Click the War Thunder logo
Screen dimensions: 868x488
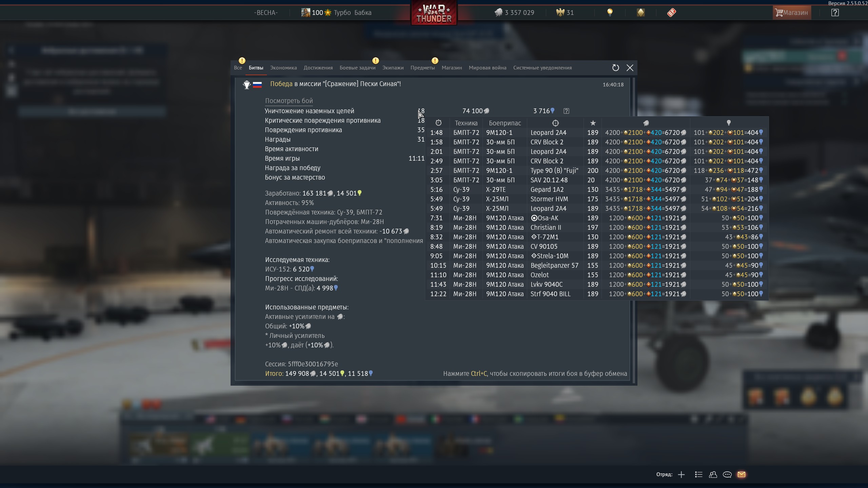434,14
